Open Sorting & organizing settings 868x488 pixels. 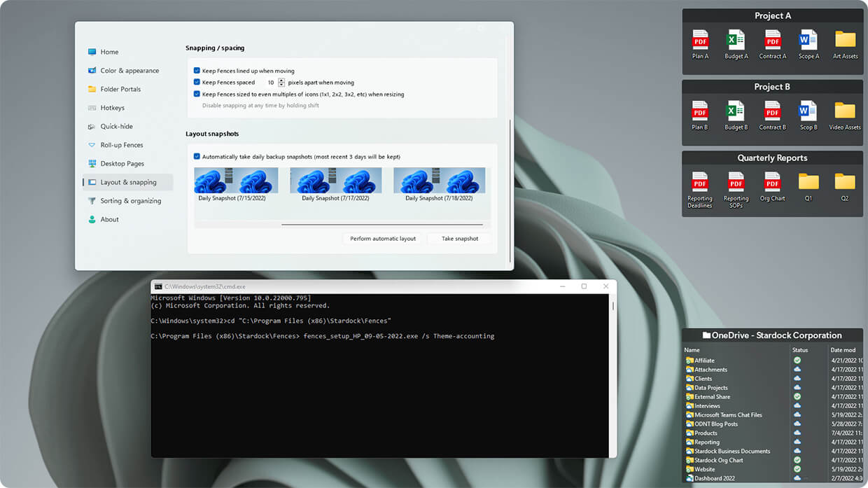pyautogui.click(x=127, y=201)
